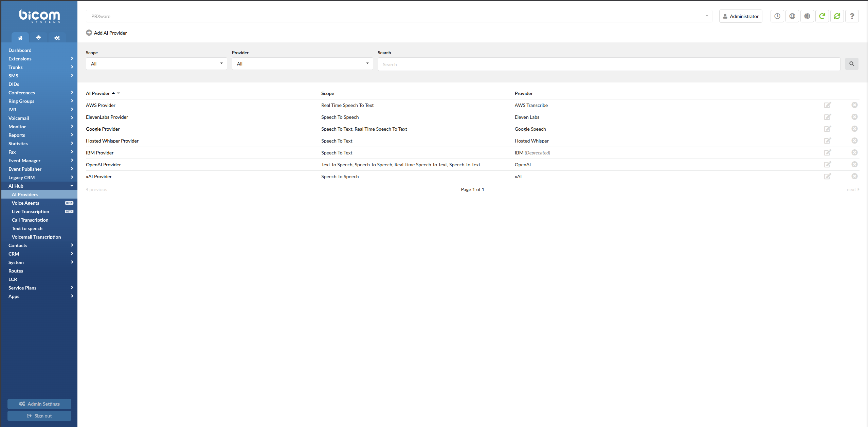Expand the System menu
The height and width of the screenshot is (427, 868).
coord(39,262)
